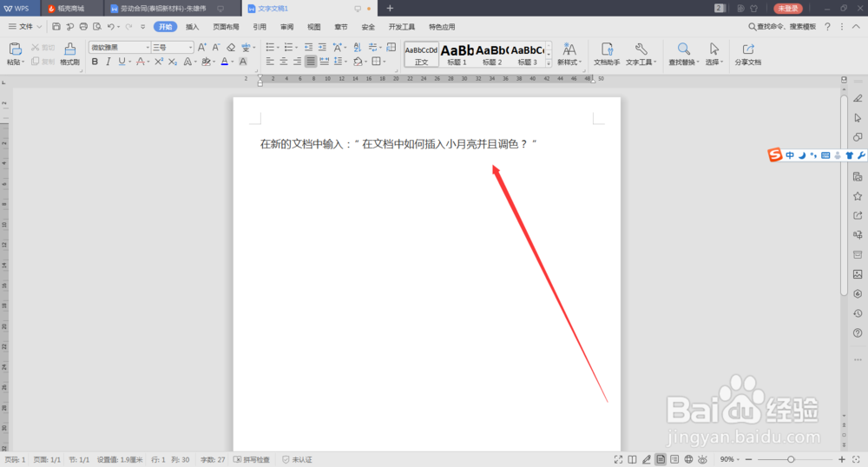The image size is (868, 467).
Task: Open the borders dropdown
Action: (x=385, y=62)
